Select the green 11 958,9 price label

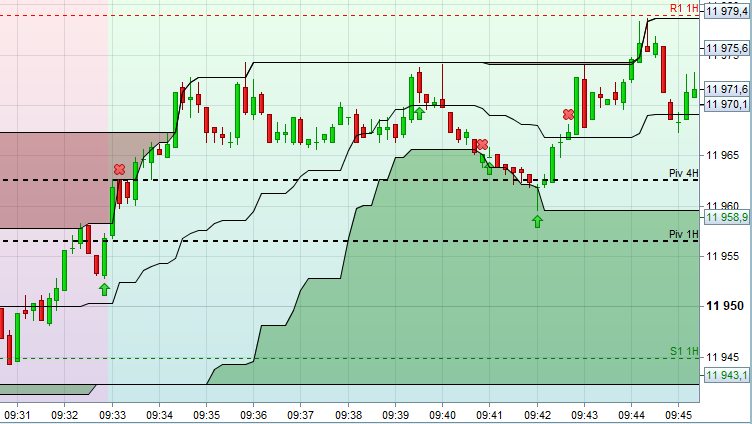pos(726,217)
